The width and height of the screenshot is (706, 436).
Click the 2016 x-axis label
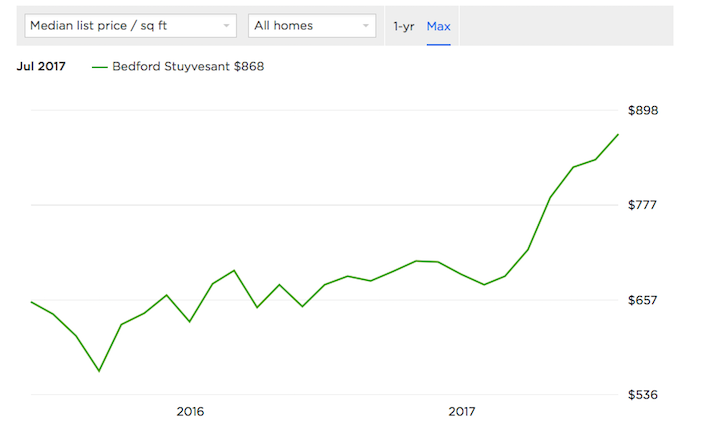[190, 412]
